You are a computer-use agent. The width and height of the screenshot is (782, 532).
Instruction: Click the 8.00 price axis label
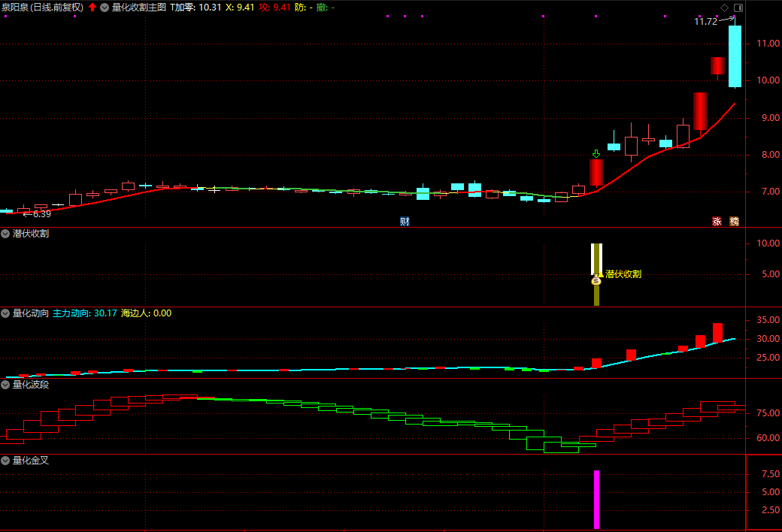[x=771, y=155]
